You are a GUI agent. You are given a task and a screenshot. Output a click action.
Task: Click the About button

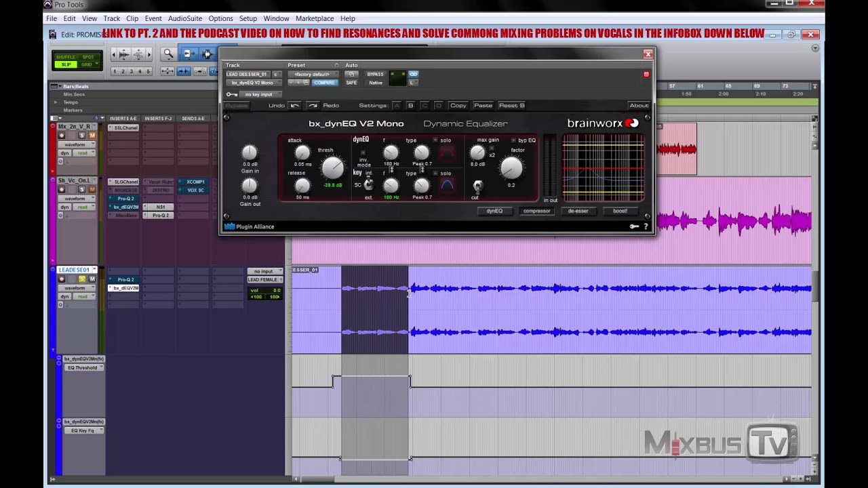(x=639, y=106)
